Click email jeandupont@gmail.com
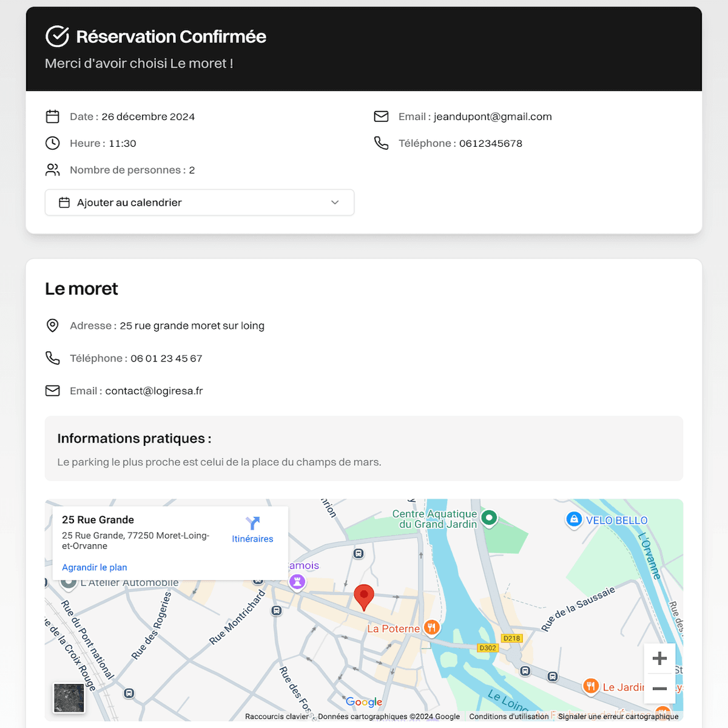728x728 pixels. coord(493,116)
